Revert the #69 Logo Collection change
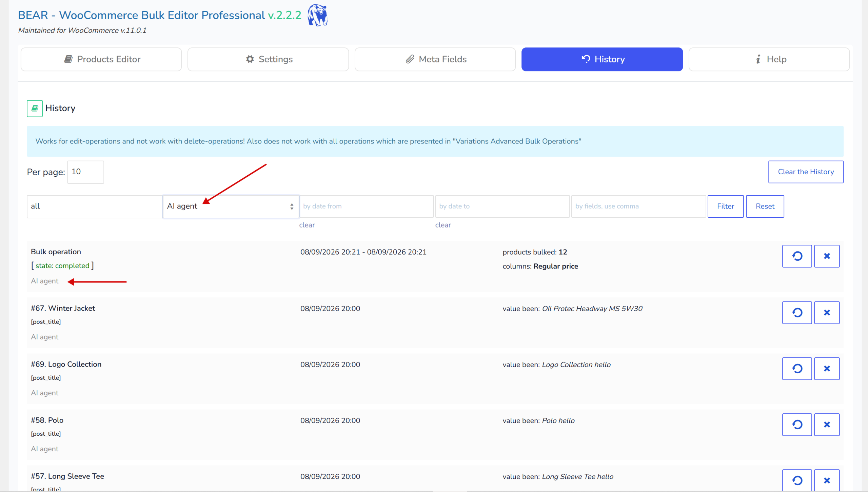 pos(797,369)
